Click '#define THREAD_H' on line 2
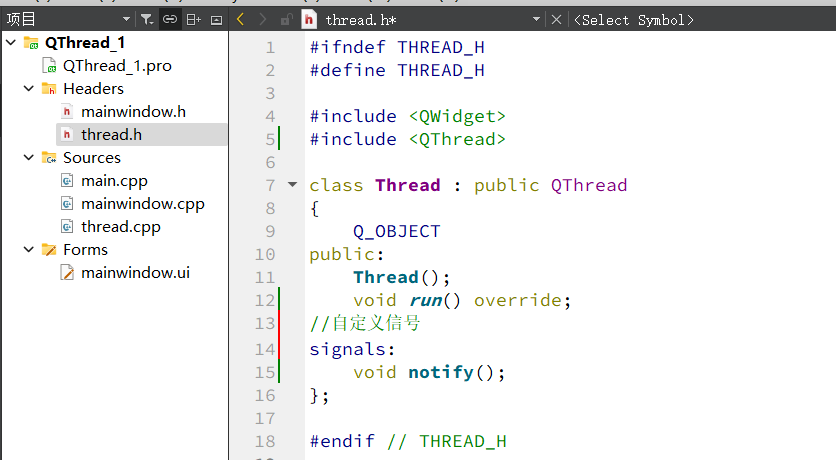This screenshot has height=460, width=836. [397, 70]
